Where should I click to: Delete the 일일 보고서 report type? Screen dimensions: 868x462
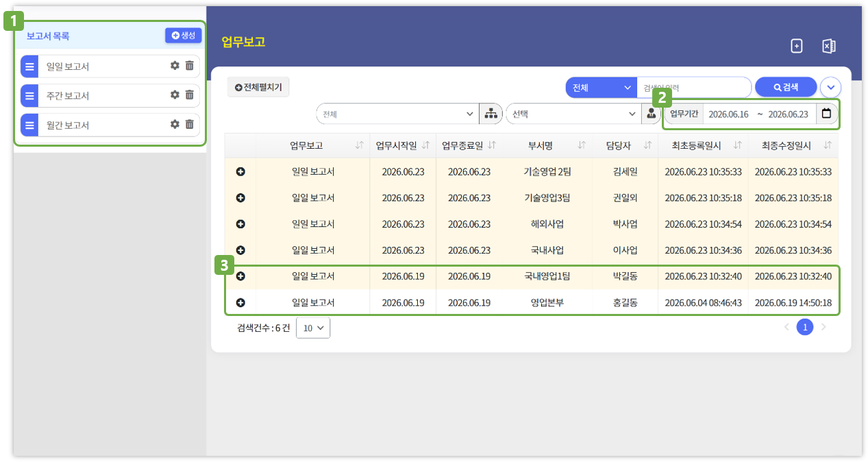pyautogui.click(x=190, y=66)
